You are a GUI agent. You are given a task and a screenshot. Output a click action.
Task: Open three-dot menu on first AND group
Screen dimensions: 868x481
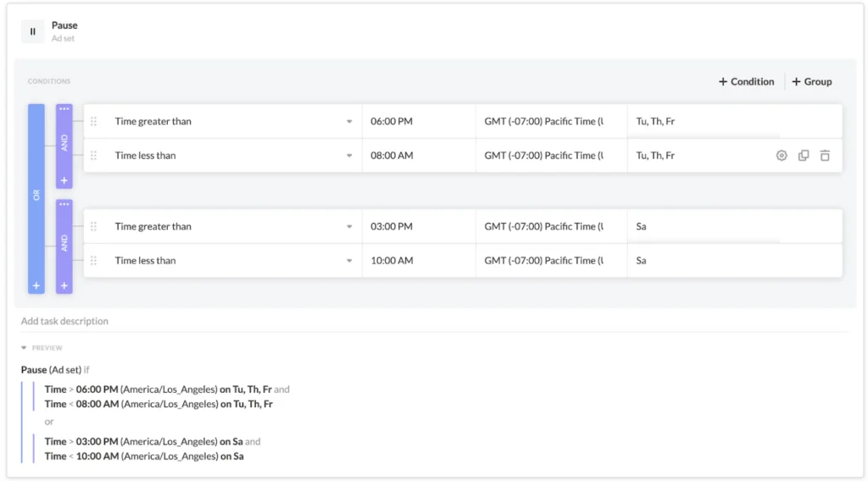64,109
